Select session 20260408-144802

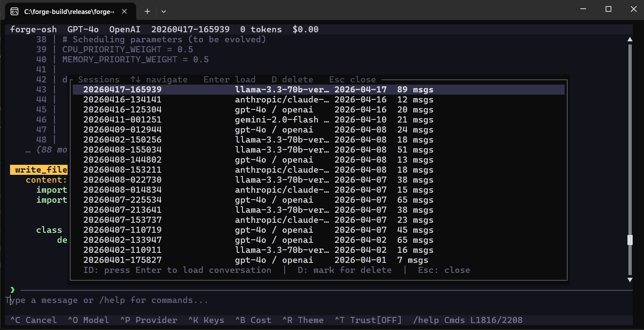click(x=318, y=160)
